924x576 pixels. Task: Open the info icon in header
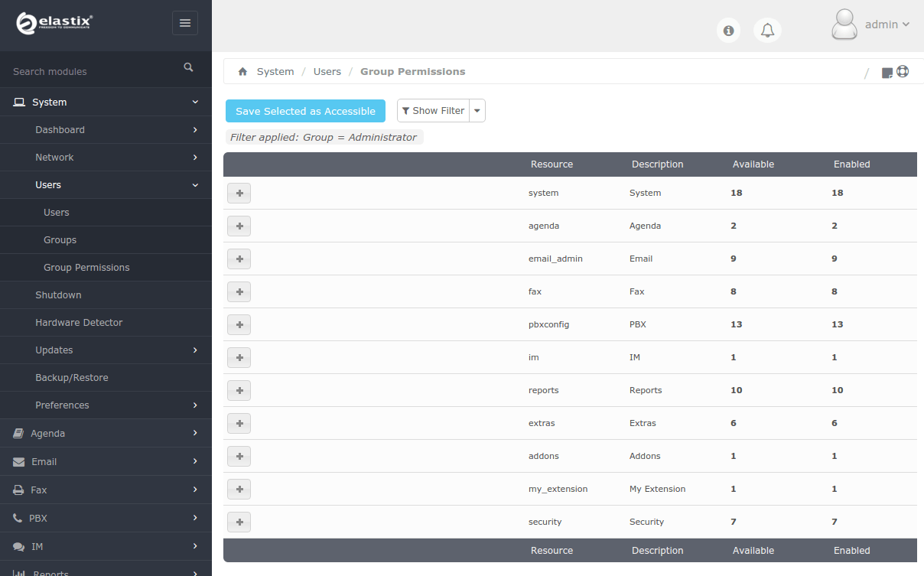[728, 31]
